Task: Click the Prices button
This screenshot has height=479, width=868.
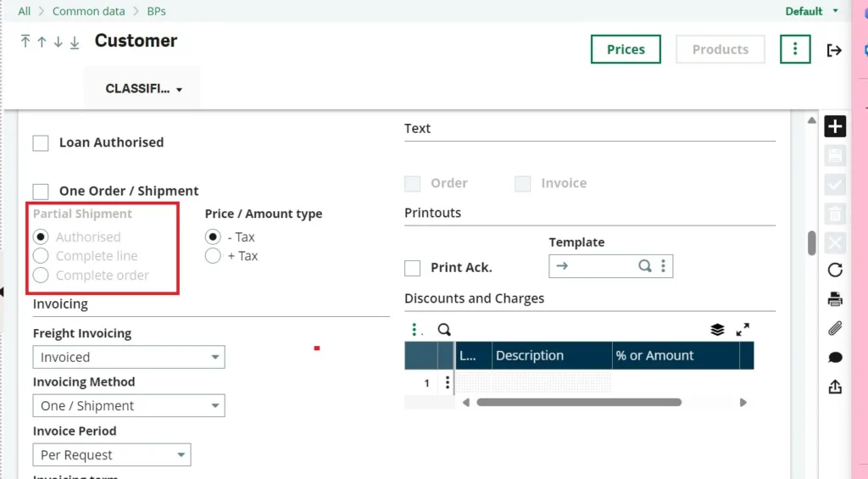Action: click(626, 49)
